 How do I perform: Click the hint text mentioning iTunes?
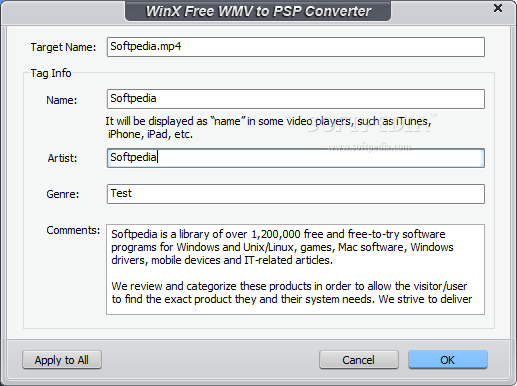point(268,128)
